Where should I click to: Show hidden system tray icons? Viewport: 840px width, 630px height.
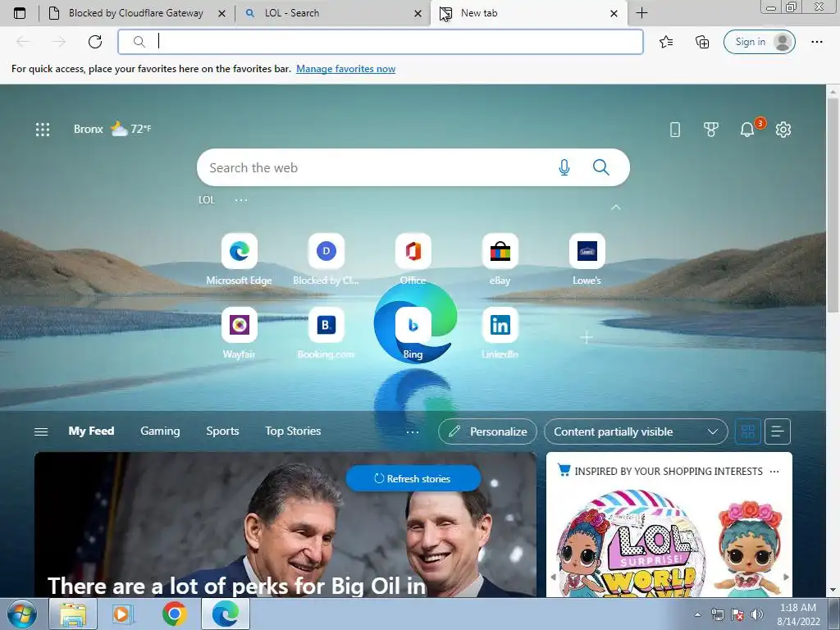(x=698, y=614)
